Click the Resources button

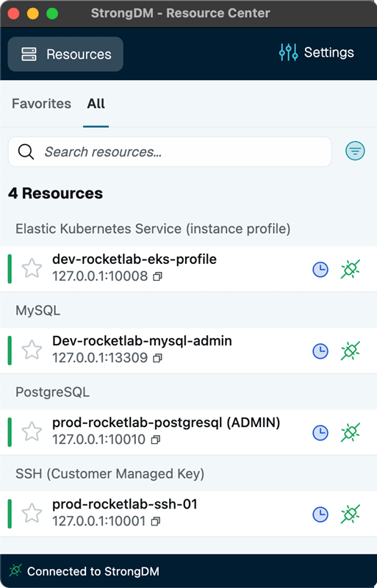65,54
